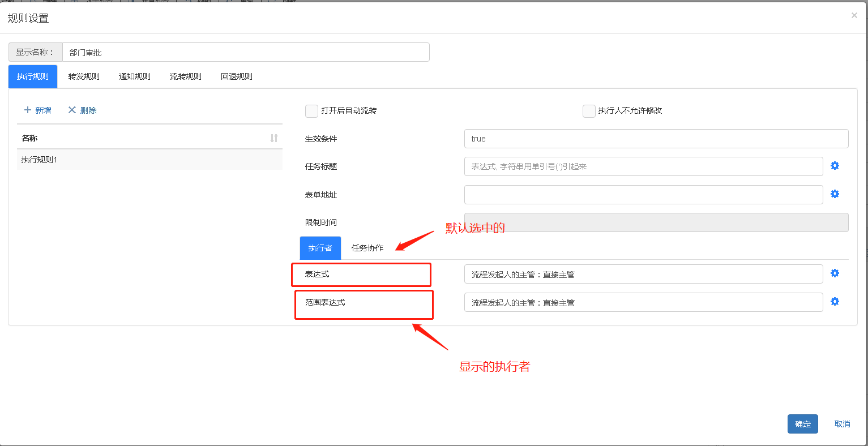Click the sort icon in 名称 column header
The image size is (868, 446).
point(274,138)
